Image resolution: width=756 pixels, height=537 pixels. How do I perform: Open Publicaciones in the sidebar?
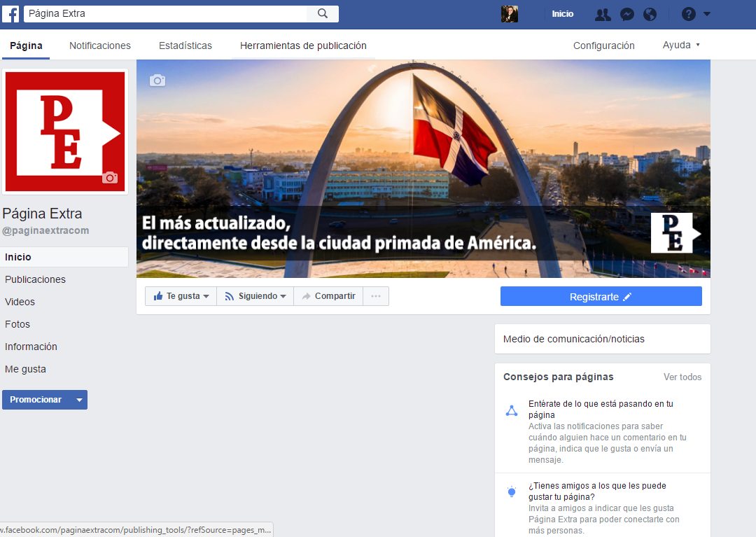point(35,279)
